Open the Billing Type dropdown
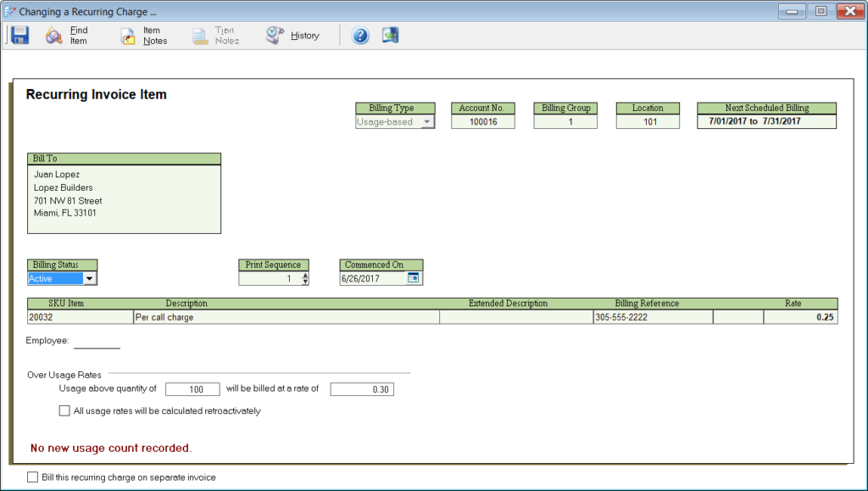868x491 pixels. [x=426, y=122]
